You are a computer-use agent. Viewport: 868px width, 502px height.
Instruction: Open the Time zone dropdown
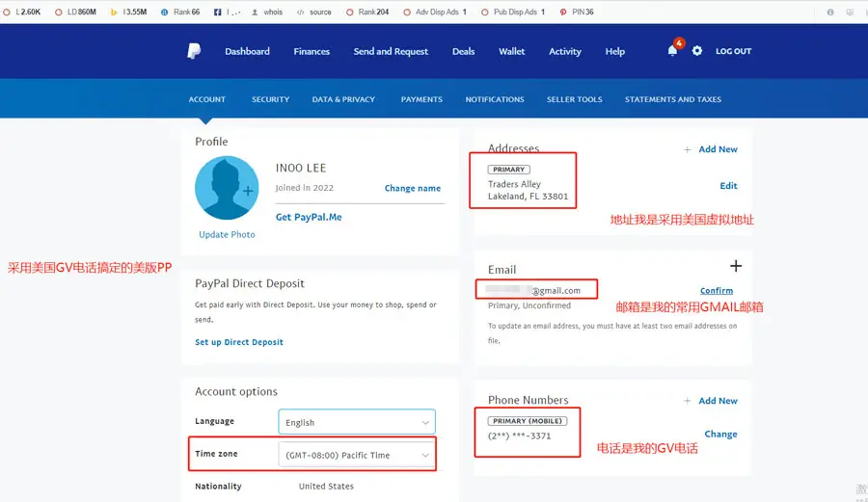(x=357, y=455)
